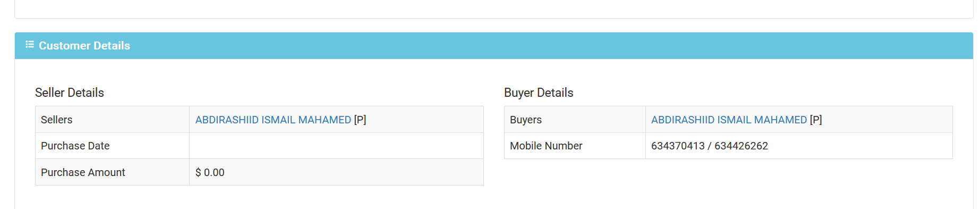This screenshot has height=209, width=980.
Task: Open seller ABDIRASHIID ISMAIL MAHAMED link
Action: pos(273,120)
